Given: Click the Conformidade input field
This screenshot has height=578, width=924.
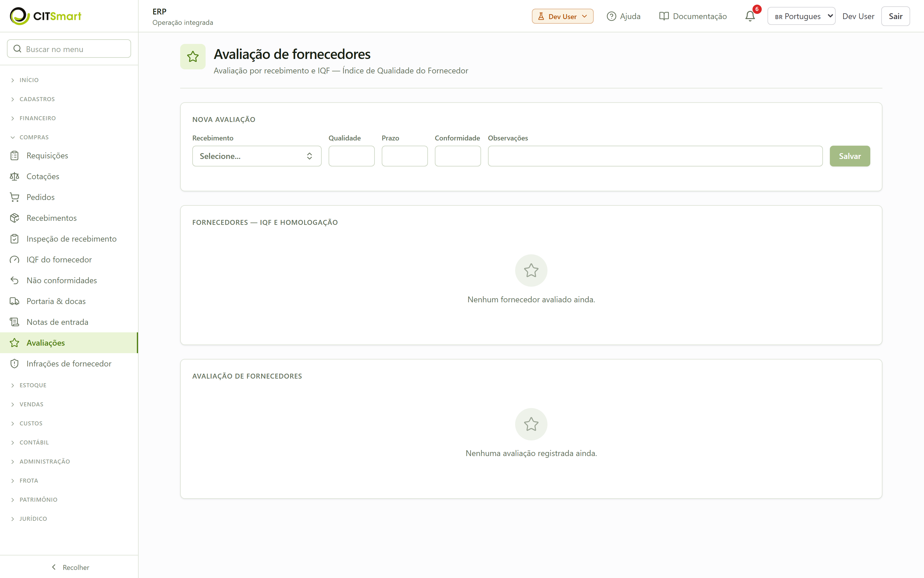Looking at the screenshot, I should [457, 156].
